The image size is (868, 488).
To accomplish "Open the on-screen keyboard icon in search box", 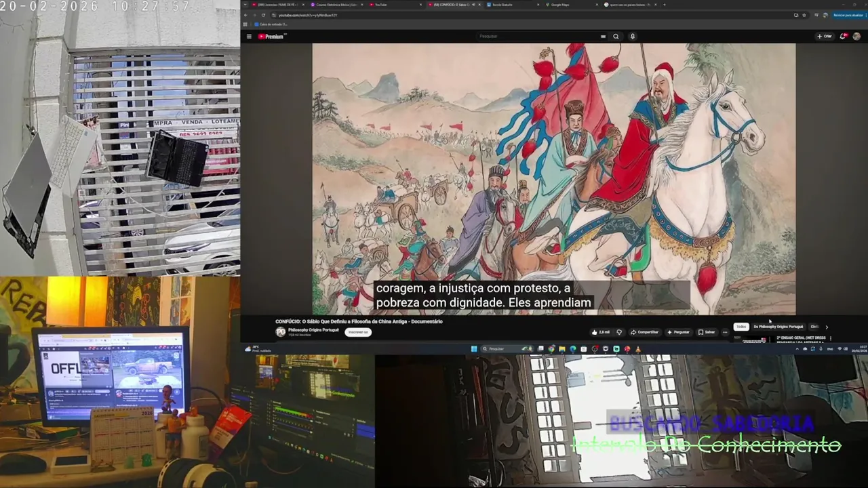I will (602, 37).
